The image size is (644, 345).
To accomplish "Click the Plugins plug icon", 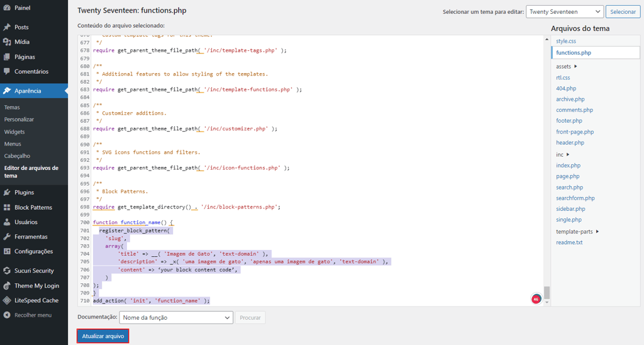I will tap(7, 193).
